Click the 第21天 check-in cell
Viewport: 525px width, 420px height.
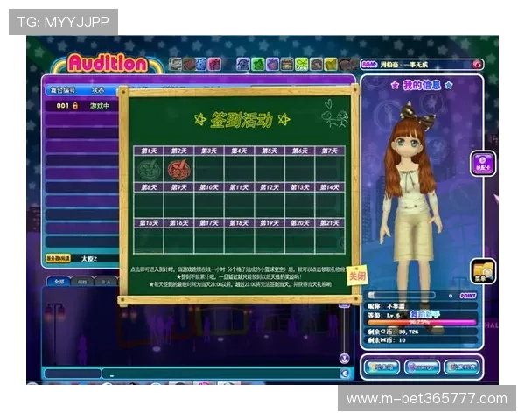click(330, 241)
